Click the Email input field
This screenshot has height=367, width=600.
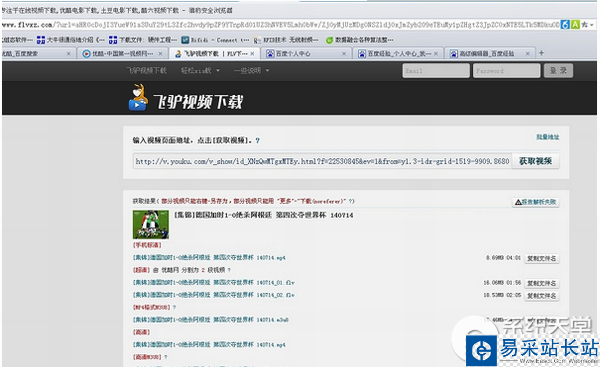click(436, 71)
